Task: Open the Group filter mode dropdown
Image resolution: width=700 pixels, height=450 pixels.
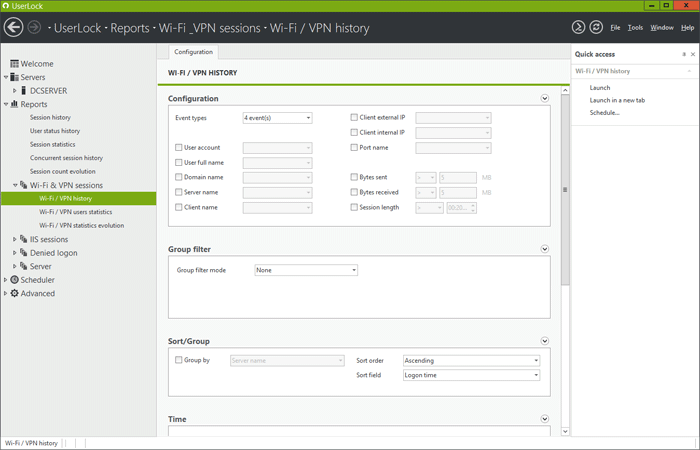Action: 306,270
